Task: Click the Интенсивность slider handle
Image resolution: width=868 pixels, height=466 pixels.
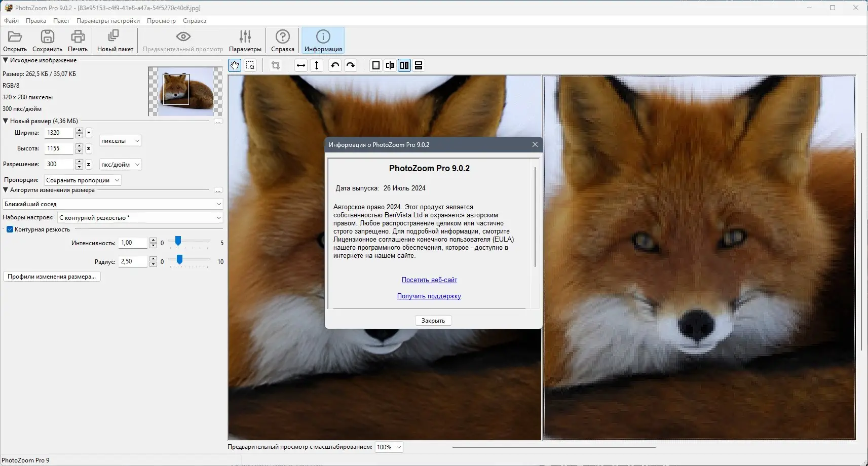Action: tap(178, 241)
